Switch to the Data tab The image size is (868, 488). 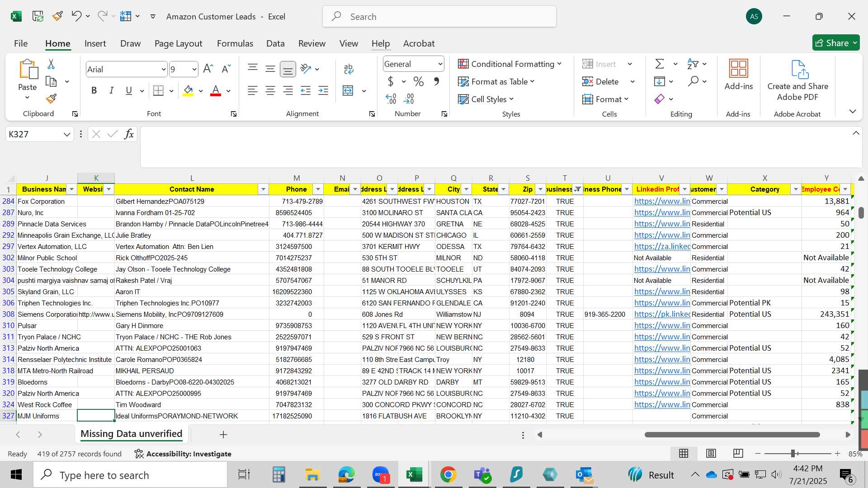coord(275,43)
